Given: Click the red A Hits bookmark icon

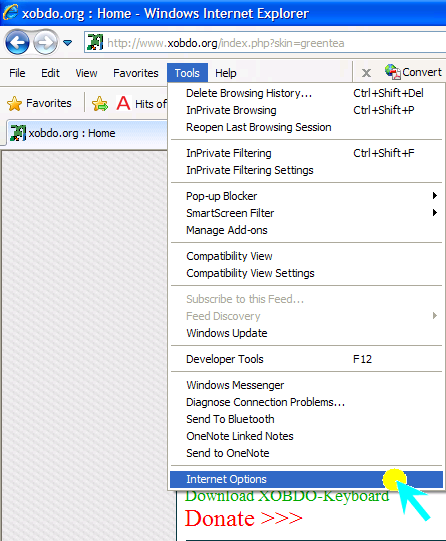Looking at the screenshot, I should [x=123, y=103].
